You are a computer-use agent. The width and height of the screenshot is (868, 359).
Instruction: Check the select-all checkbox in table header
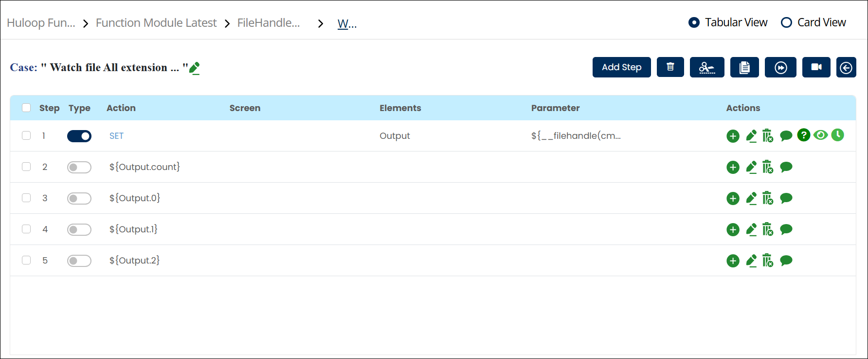pyautogui.click(x=26, y=108)
